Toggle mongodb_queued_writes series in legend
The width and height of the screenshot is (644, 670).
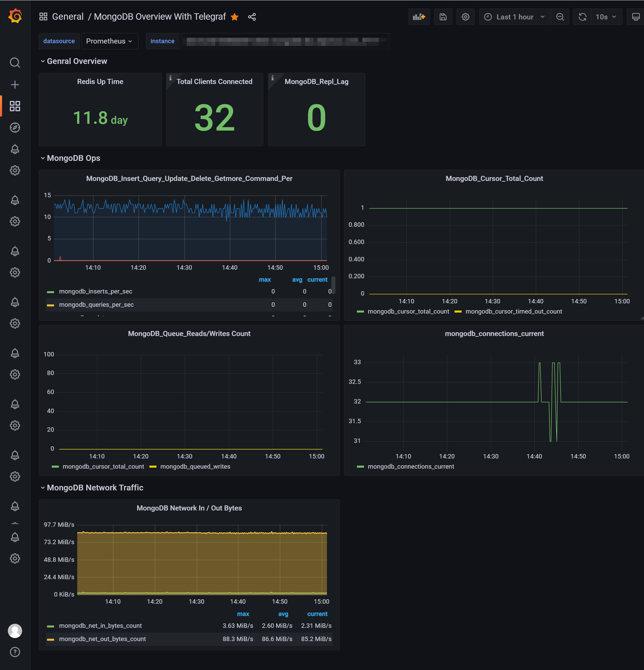point(195,467)
